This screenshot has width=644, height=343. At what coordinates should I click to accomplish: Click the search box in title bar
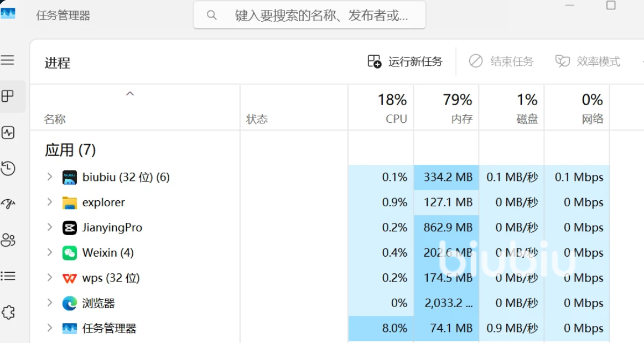pos(310,15)
